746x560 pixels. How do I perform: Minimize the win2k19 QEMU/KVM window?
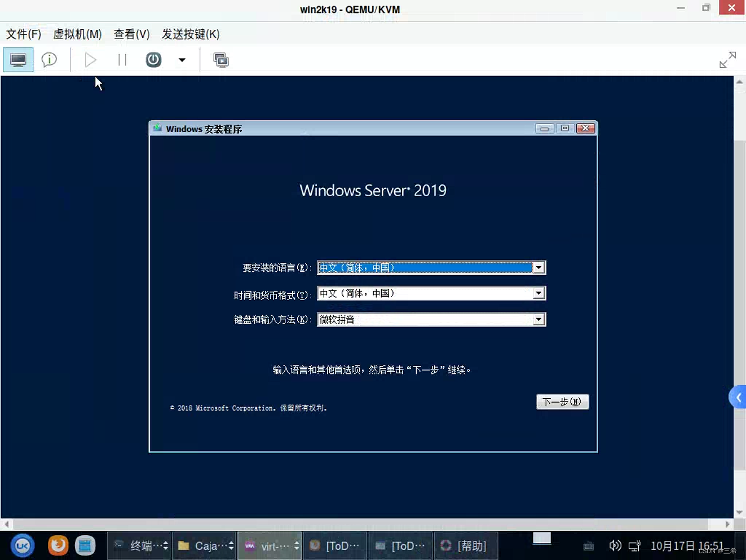pyautogui.click(x=681, y=8)
